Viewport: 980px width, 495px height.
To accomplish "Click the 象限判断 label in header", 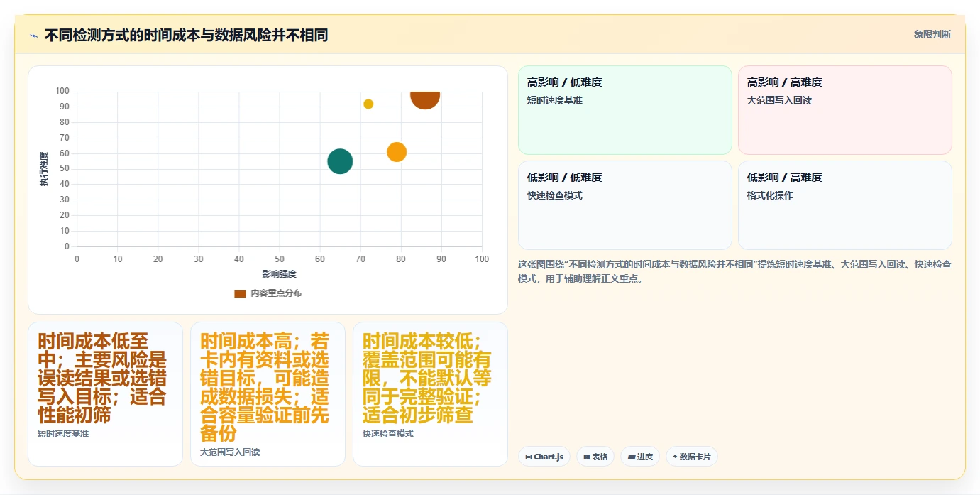I will [x=932, y=34].
